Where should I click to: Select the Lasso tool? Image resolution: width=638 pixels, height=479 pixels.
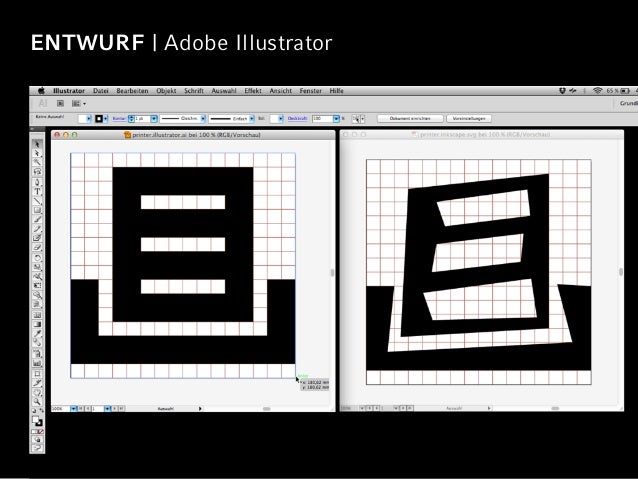point(37,172)
